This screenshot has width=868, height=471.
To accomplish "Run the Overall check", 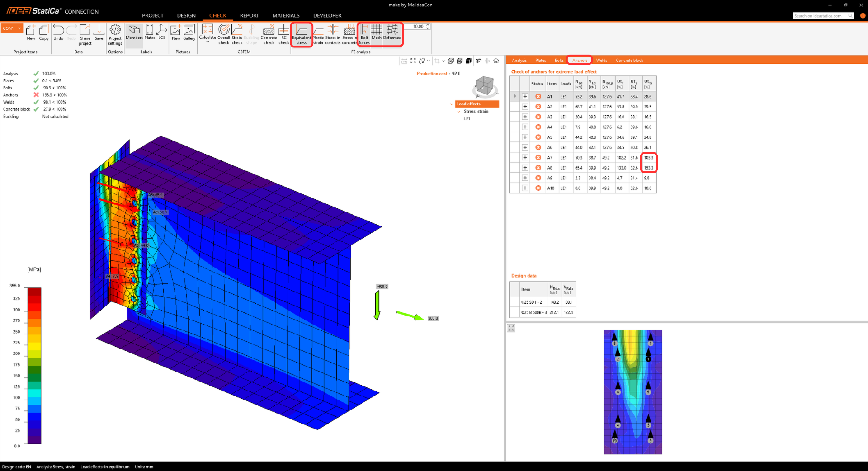I will [x=224, y=35].
